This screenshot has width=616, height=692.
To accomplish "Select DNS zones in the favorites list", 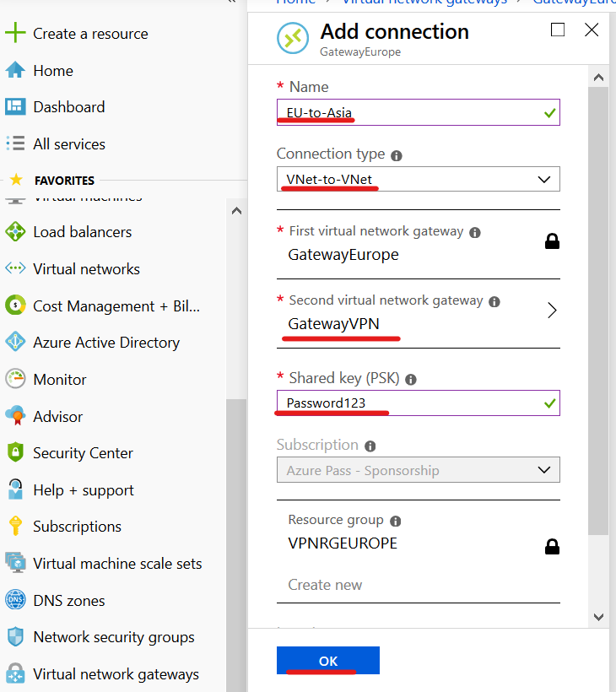I will [69, 601].
